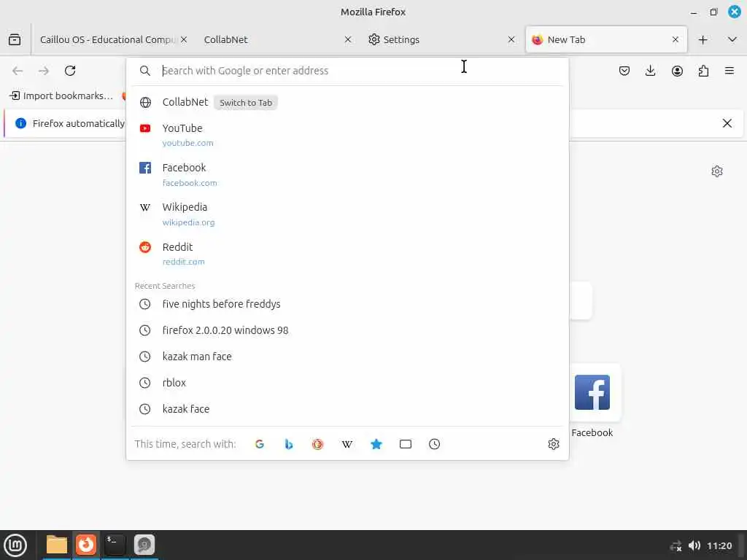Click Import bookmarks in bookmarks bar
This screenshot has width=747, height=560.
click(x=61, y=96)
